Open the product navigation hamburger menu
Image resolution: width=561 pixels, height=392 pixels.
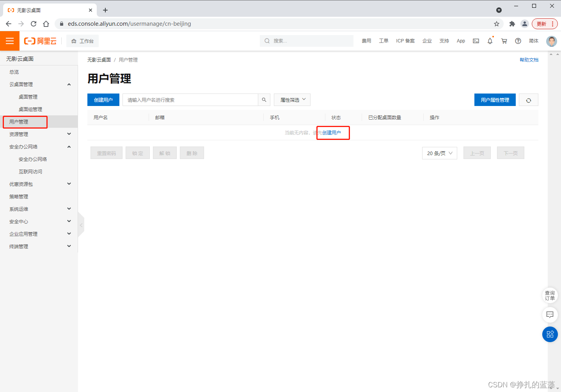pos(9,41)
